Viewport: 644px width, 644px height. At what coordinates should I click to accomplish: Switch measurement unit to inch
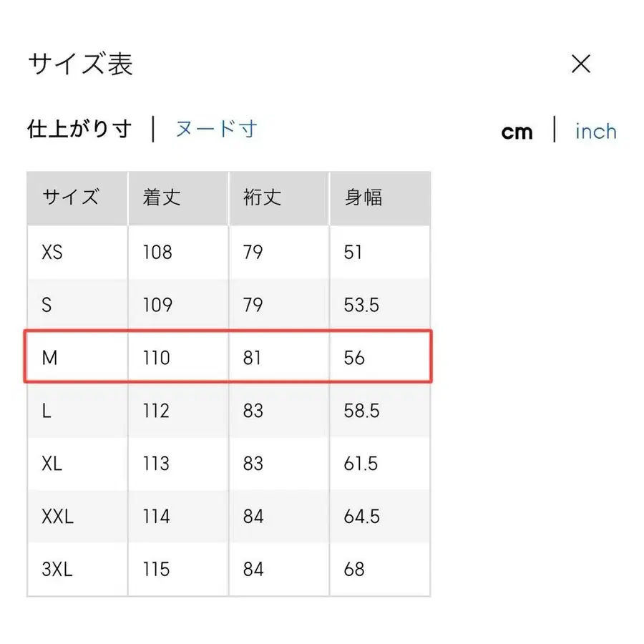pos(595,131)
